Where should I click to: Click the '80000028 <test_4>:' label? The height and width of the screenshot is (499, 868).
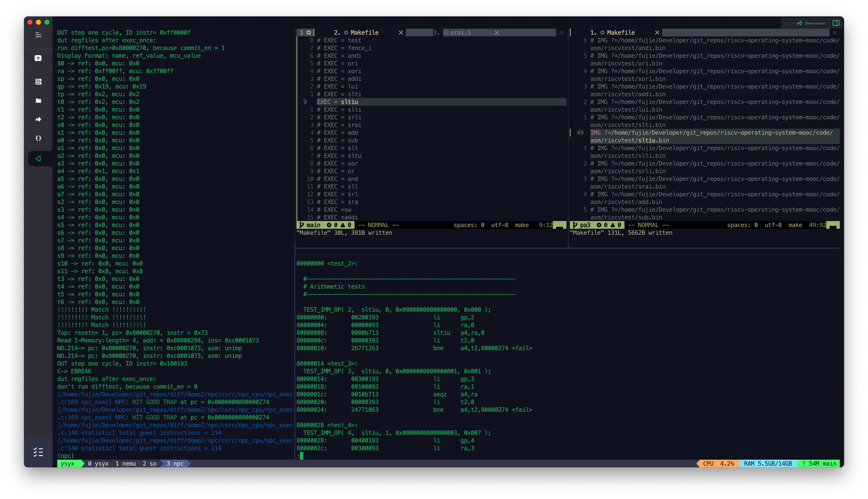click(x=327, y=425)
